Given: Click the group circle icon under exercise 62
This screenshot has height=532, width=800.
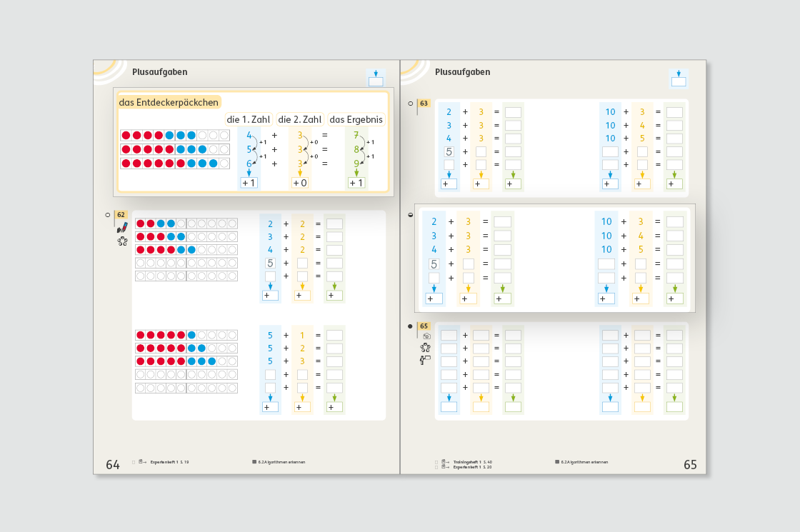Looking at the screenshot, I should pos(122,241).
